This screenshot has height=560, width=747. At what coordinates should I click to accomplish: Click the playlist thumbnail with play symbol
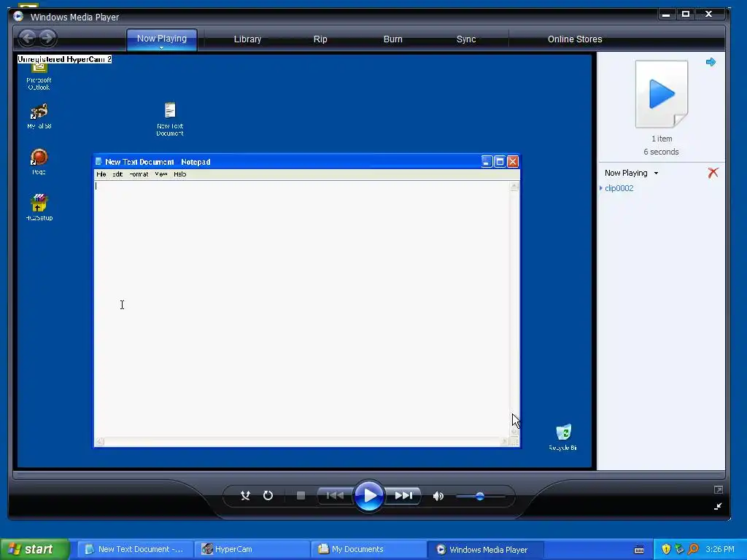(661, 94)
